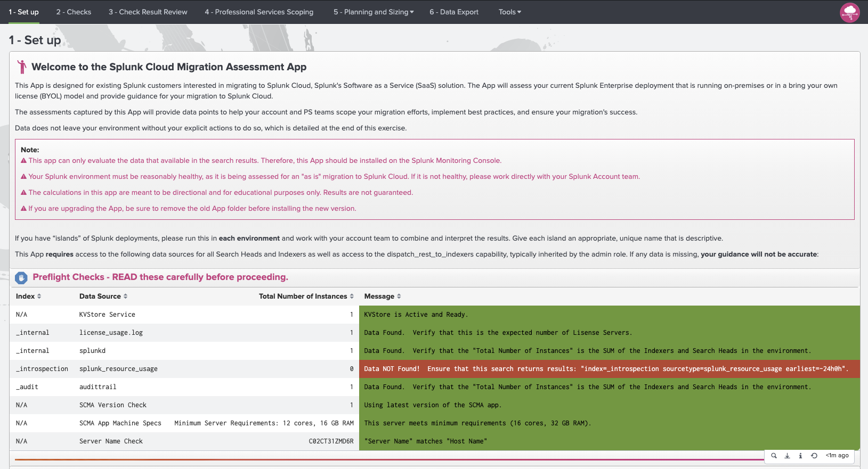The width and height of the screenshot is (868, 469).
Task: Click warning triangle beside 'If you are upgrading'
Action: tap(23, 209)
